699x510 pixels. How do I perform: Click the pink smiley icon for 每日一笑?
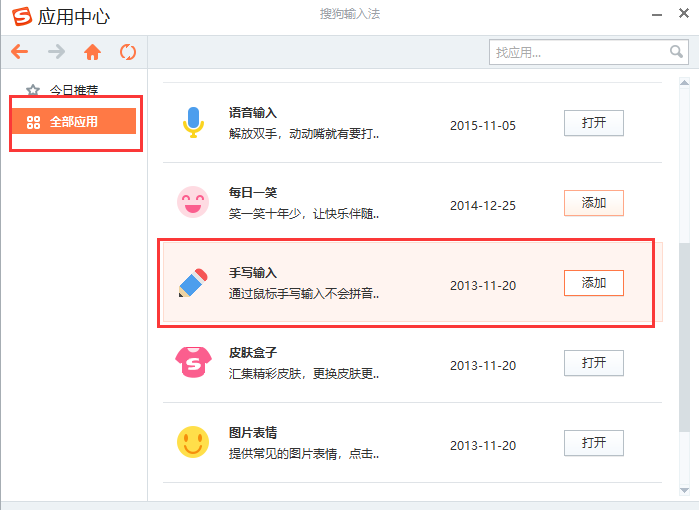tap(193, 202)
